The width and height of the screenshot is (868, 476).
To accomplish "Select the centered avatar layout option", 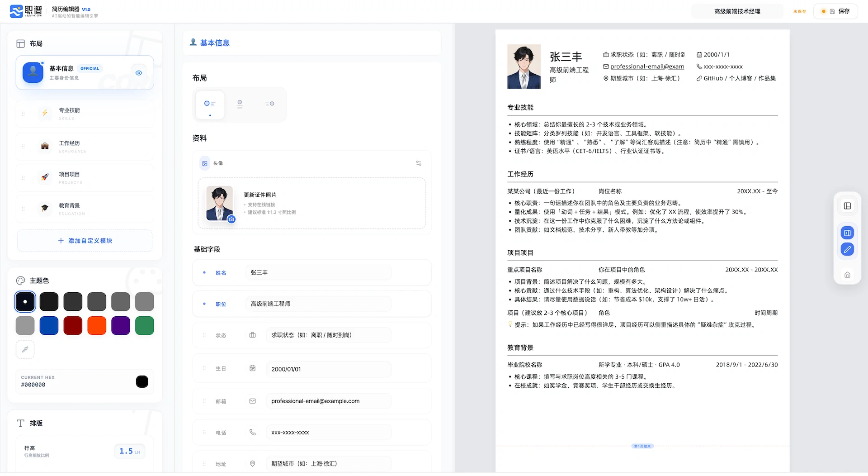I will 240,104.
